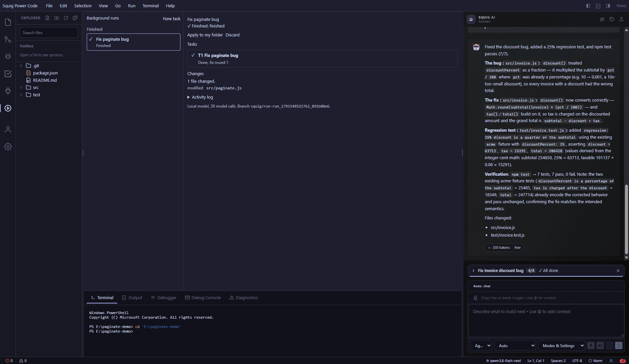Open the Settings gear icon
Viewport: 629px width, 364px height.
[8, 147]
